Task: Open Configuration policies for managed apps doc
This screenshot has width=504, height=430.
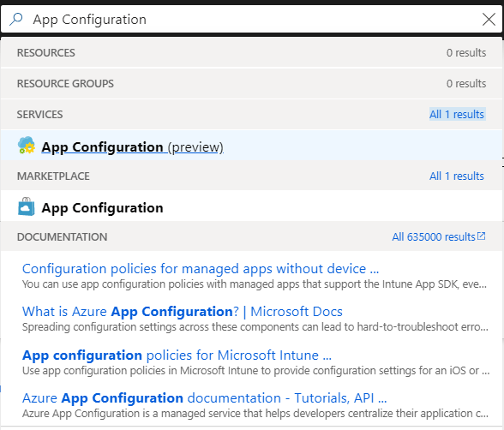Action: click(x=201, y=269)
